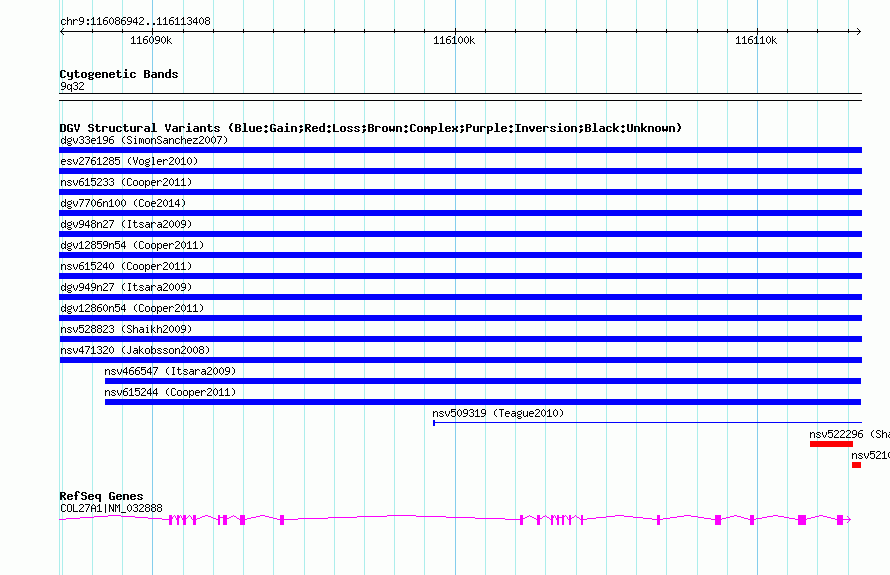Select the Cytogenetic Bands track title

119,74
